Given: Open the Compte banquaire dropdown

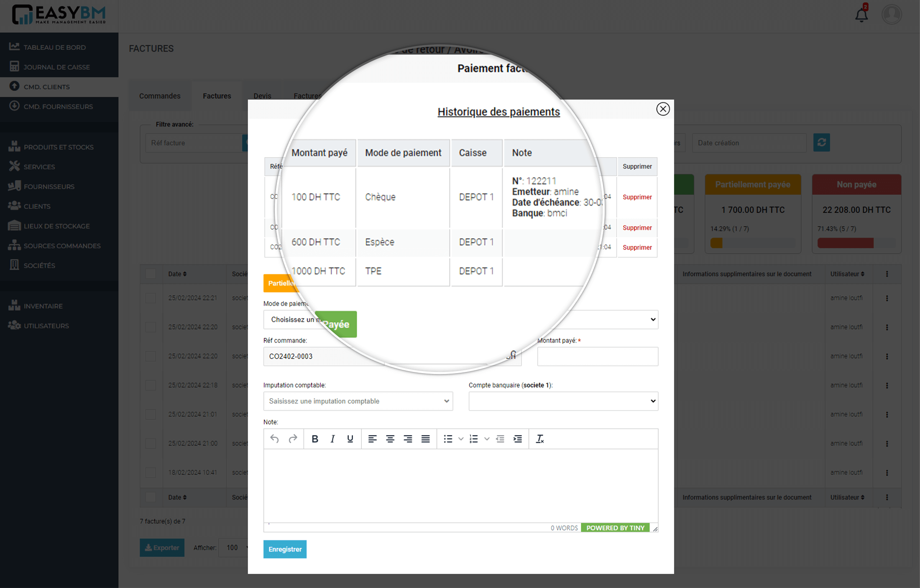Looking at the screenshot, I should pyautogui.click(x=563, y=401).
